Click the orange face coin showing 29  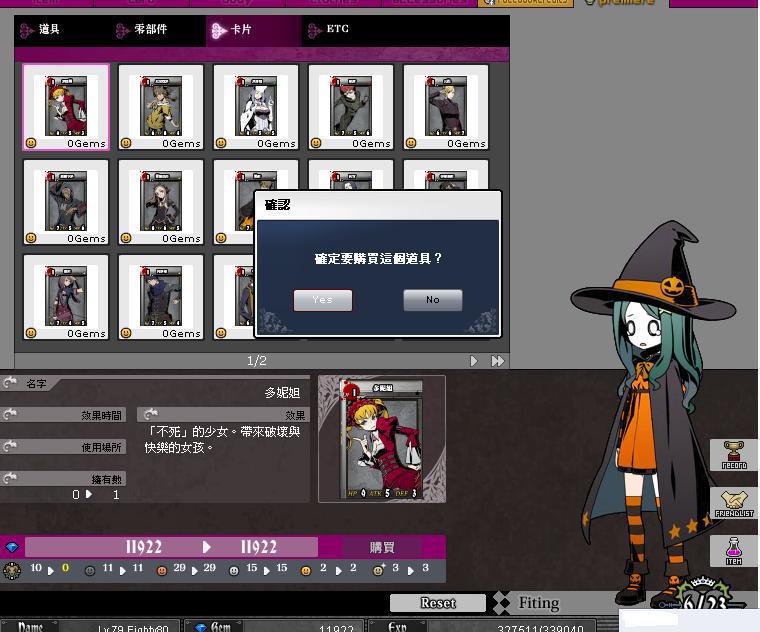click(x=162, y=571)
